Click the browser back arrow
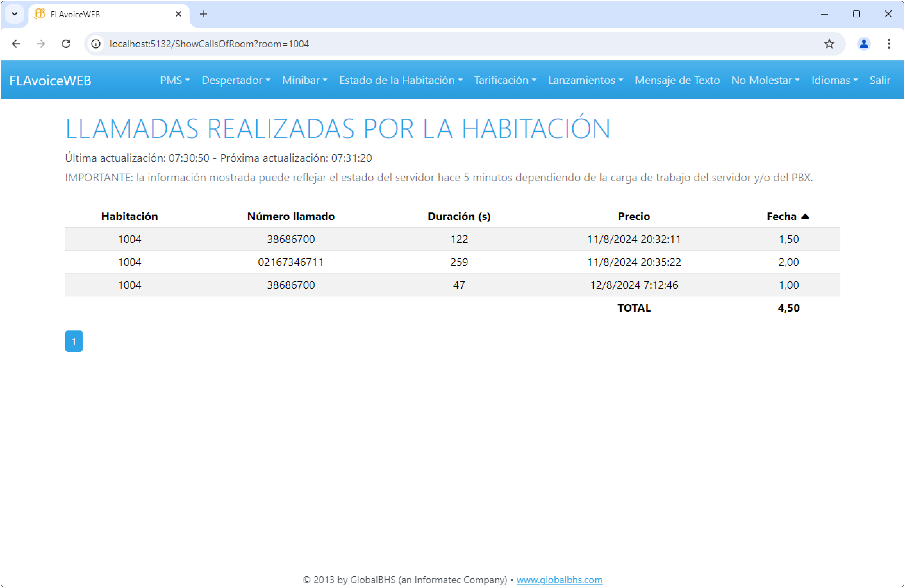This screenshot has width=905, height=588. (x=16, y=44)
